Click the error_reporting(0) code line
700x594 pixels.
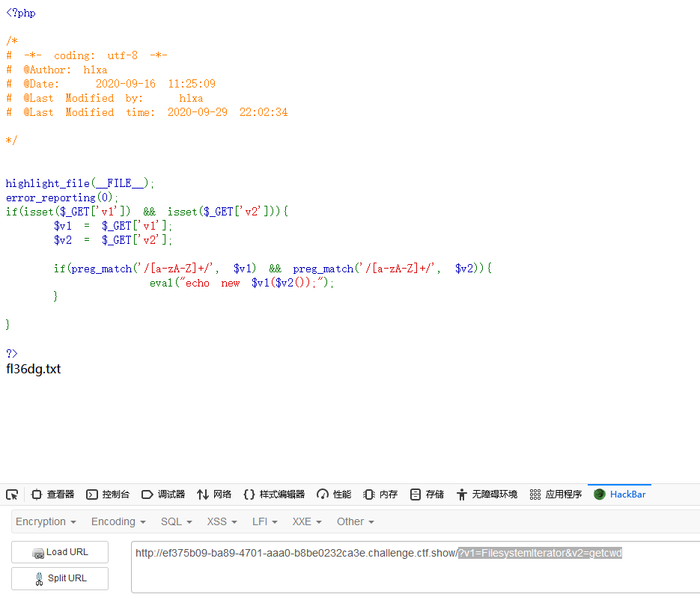click(x=62, y=198)
